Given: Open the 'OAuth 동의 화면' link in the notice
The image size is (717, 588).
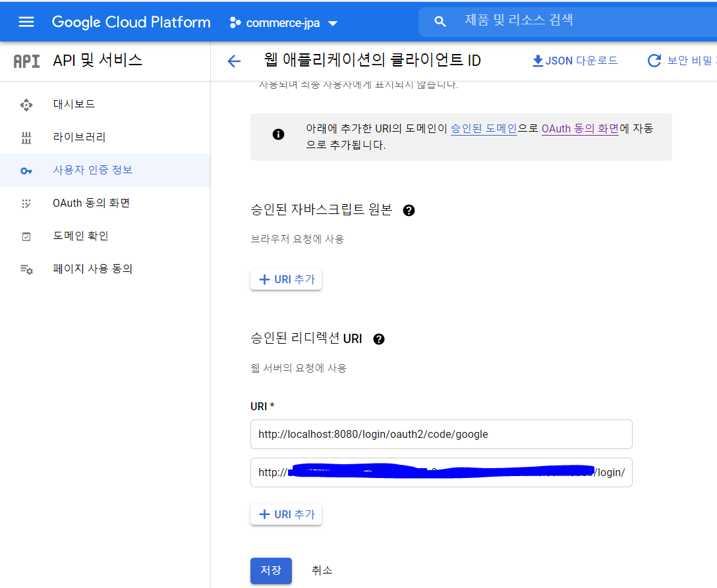Looking at the screenshot, I should click(x=580, y=128).
